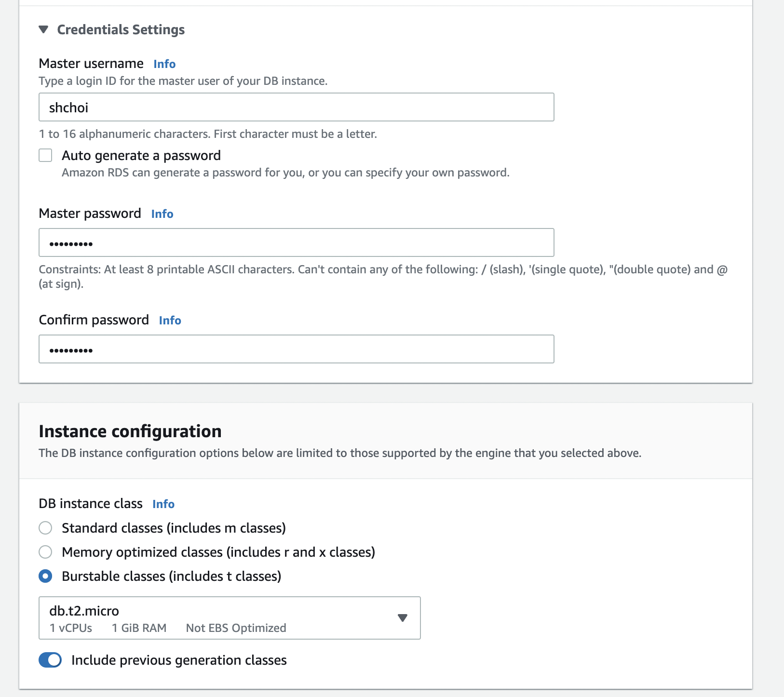Open Info link beside Confirm password
Screen dimensions: 784x697
[x=170, y=321]
